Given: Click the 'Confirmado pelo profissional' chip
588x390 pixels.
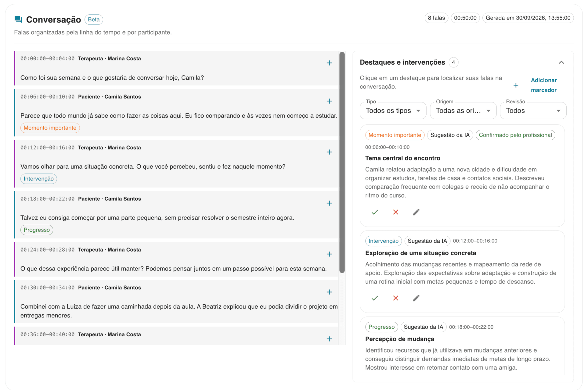Looking at the screenshot, I should [515, 135].
